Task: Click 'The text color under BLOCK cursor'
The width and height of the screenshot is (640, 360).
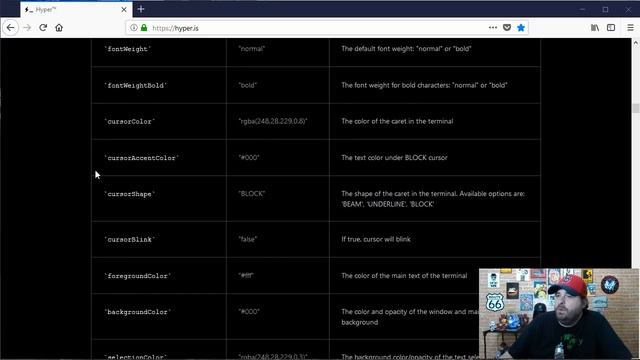Action: point(394,158)
